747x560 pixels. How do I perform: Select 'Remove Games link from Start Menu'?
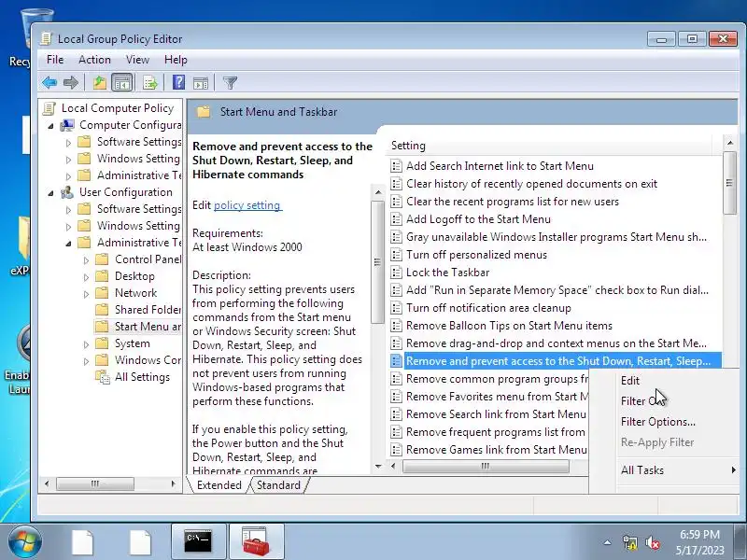point(496,450)
